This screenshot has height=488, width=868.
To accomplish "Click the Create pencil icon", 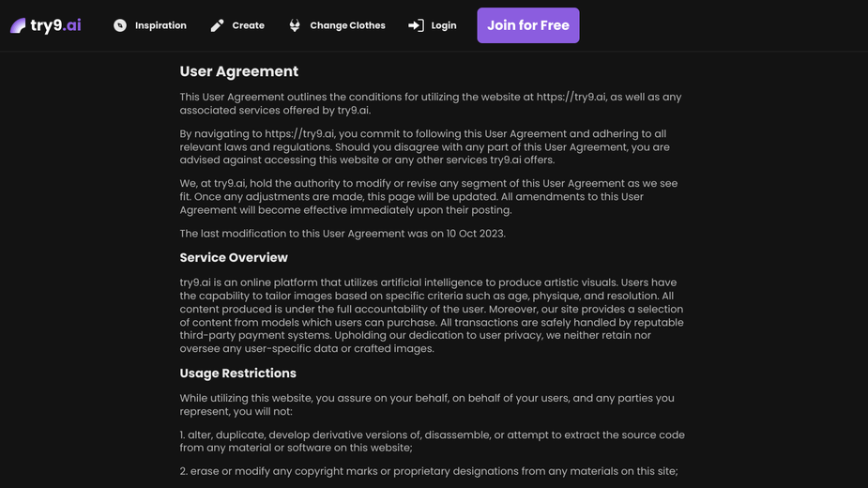I will tap(217, 25).
